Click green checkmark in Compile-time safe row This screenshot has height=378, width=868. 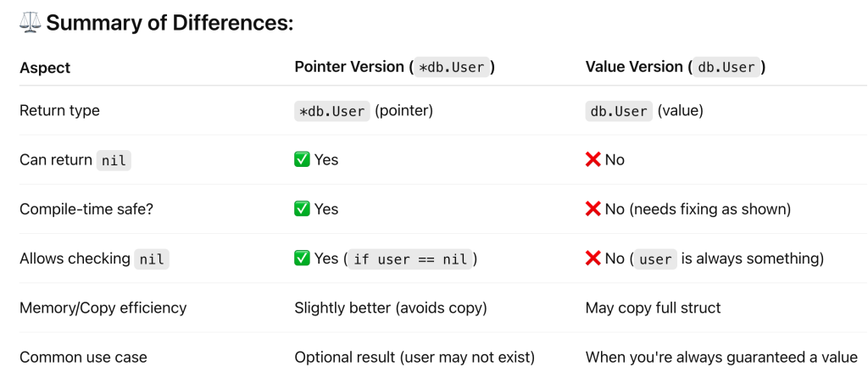[302, 208]
